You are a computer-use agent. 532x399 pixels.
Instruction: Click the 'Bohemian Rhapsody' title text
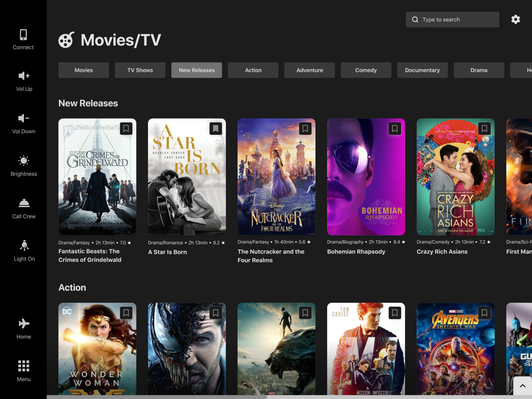[356, 252]
